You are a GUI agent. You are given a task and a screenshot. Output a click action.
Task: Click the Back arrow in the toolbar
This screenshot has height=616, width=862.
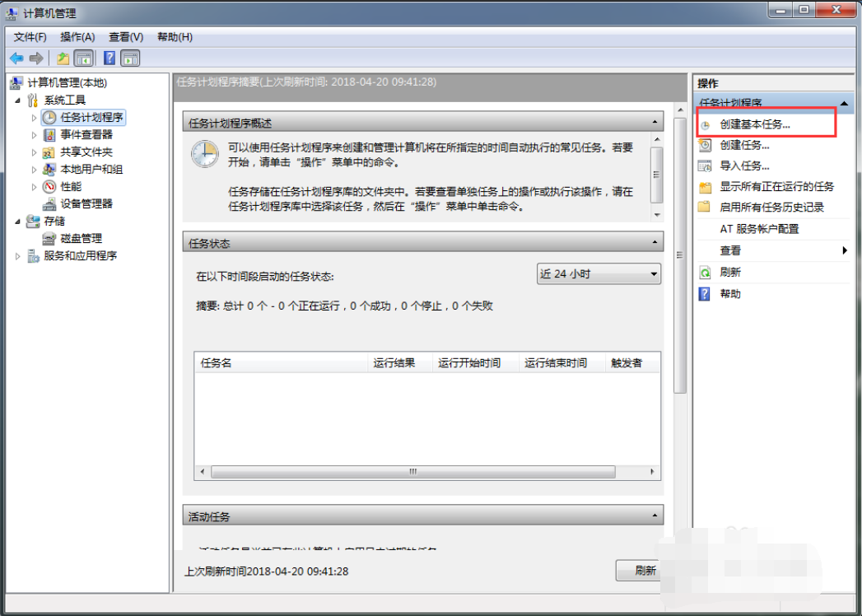(16, 58)
